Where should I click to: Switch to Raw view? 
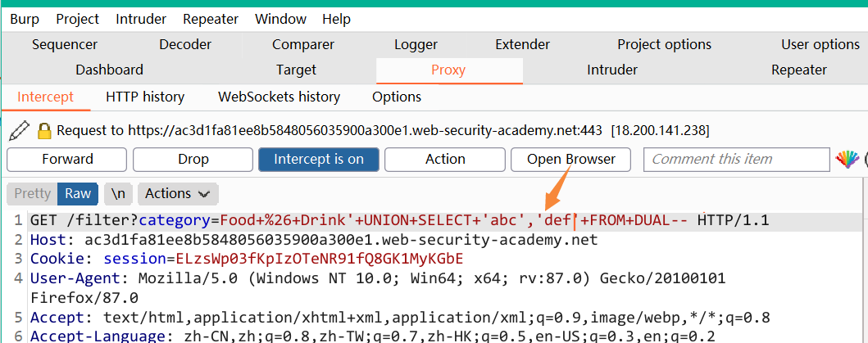coord(78,194)
